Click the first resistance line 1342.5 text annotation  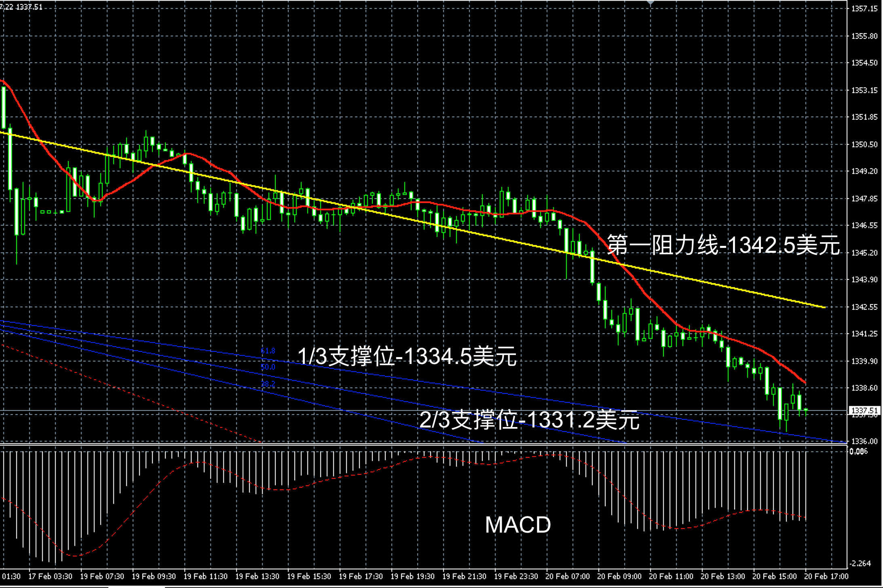point(723,245)
